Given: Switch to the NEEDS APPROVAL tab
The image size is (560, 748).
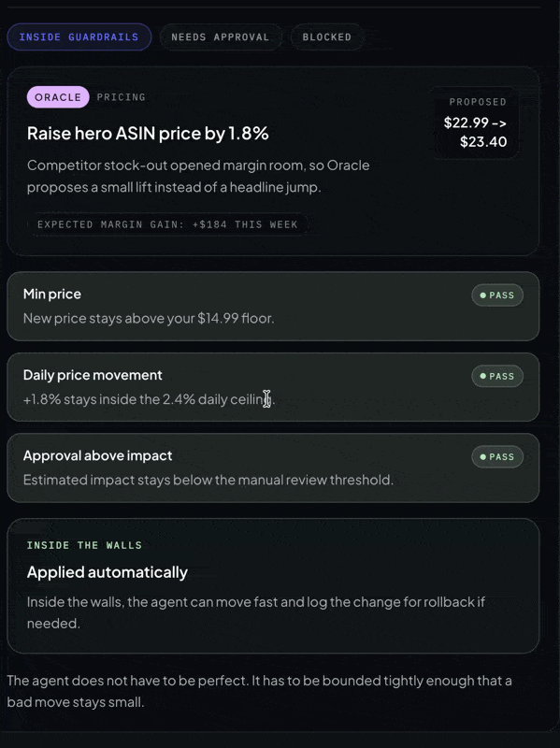Looking at the screenshot, I should tap(221, 37).
